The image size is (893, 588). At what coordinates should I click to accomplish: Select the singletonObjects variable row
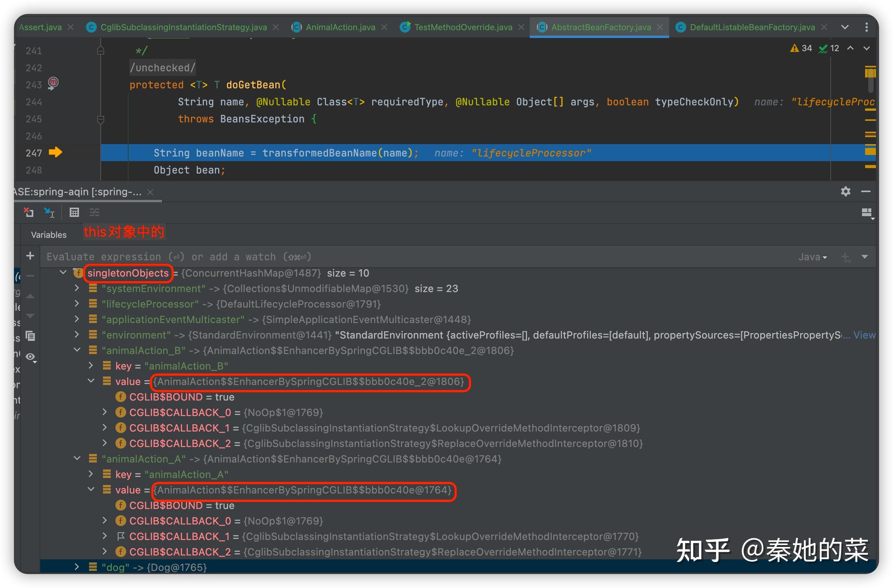[458, 273]
